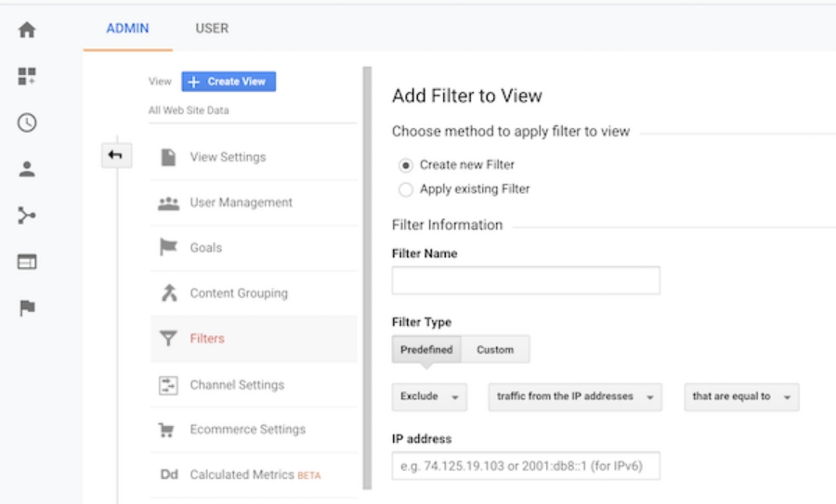Click the Create View button
836x504 pixels.
click(x=229, y=82)
